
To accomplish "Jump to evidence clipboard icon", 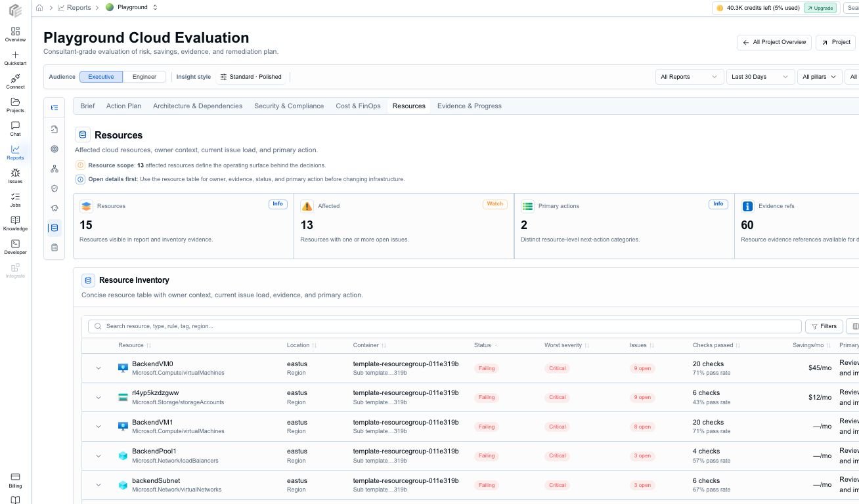I will pyautogui.click(x=55, y=247).
